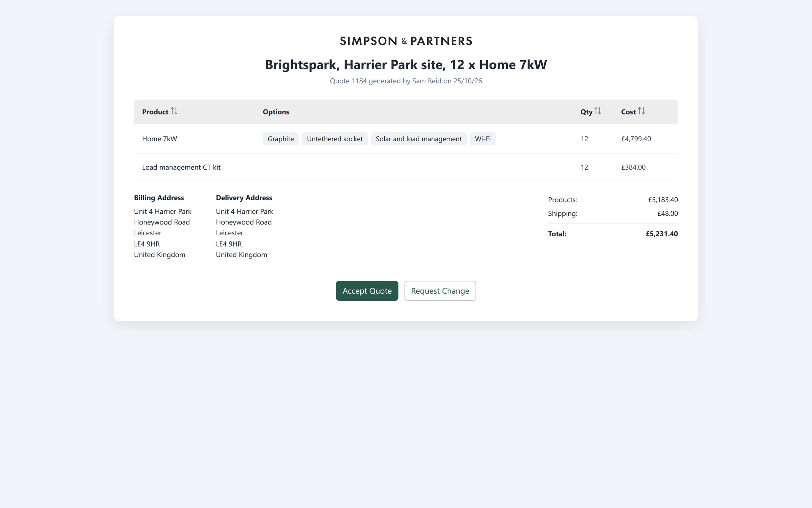812x508 pixels.
Task: Click quantity 12 in CT kit row
Action: pyautogui.click(x=584, y=167)
